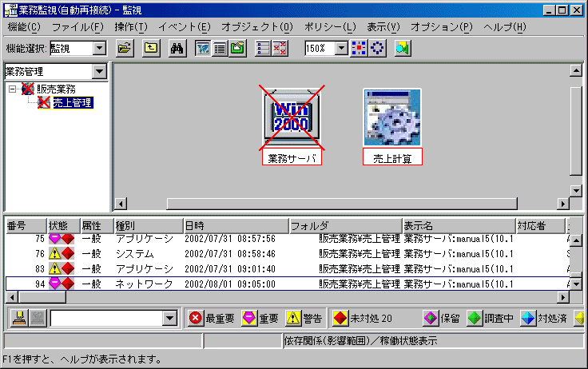The height and width of the screenshot is (369, 588).
Task: Select event row 83 at 09:01:40
Action: 288,269
